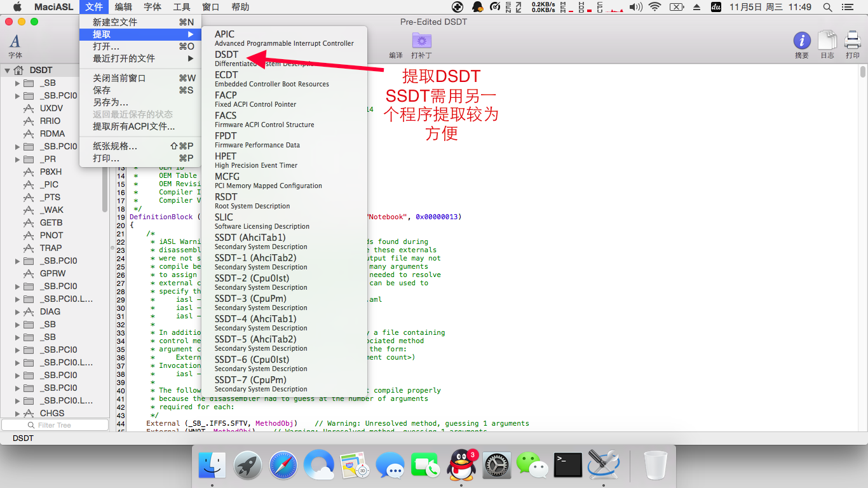This screenshot has height=488, width=868.
Task: Open Messages bubble in the Dock
Action: click(x=390, y=465)
